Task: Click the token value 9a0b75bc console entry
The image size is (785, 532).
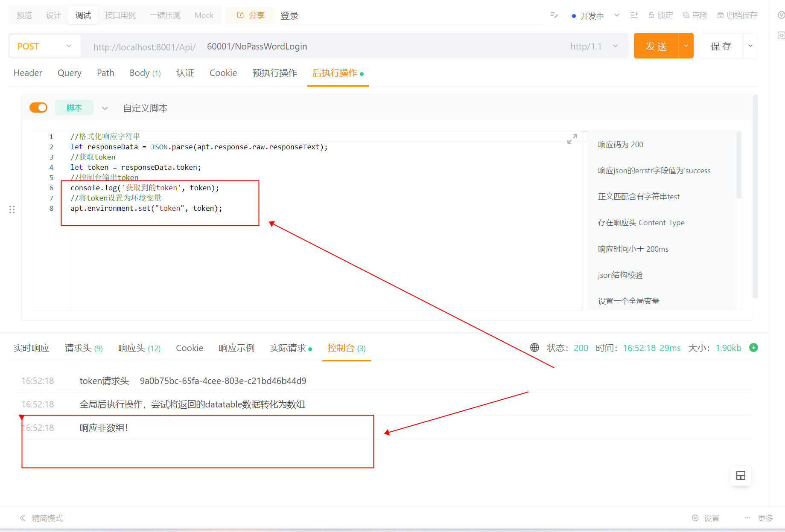Action: coord(223,381)
